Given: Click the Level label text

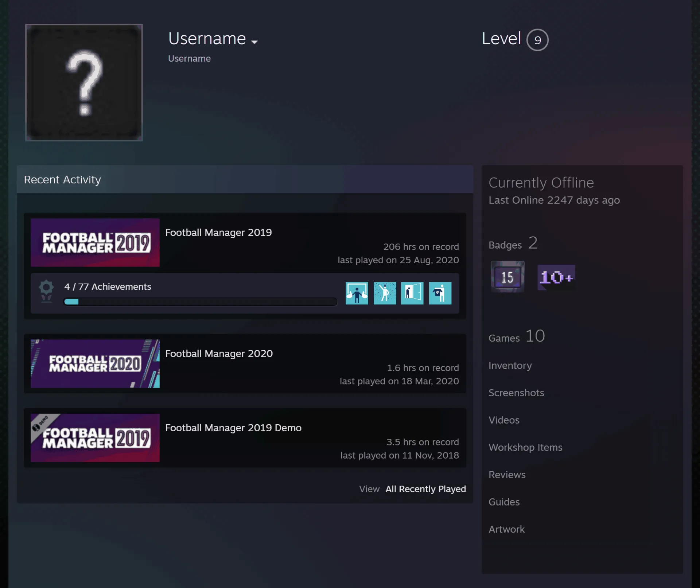Looking at the screenshot, I should pyautogui.click(x=501, y=38).
